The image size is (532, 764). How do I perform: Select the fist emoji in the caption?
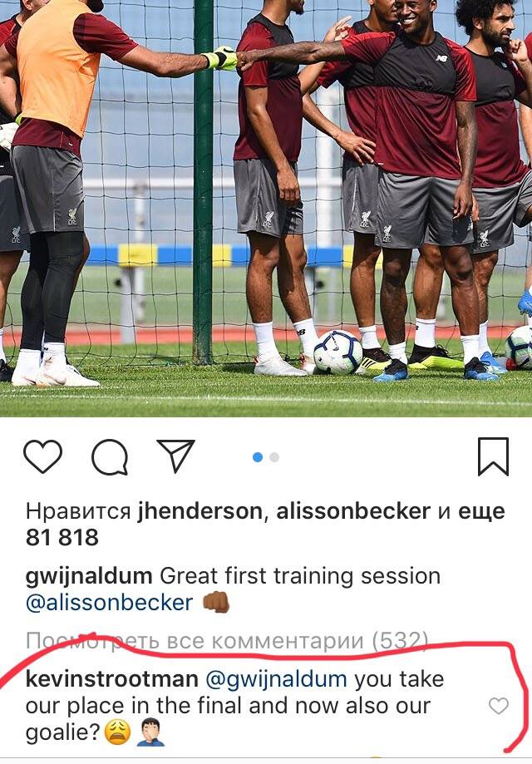tap(216, 602)
